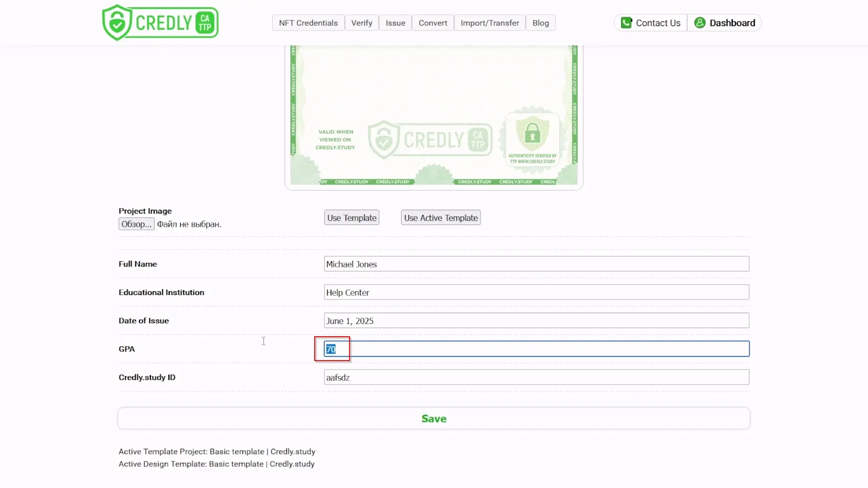Click the user icon beside Dashboard

pyautogui.click(x=700, y=23)
